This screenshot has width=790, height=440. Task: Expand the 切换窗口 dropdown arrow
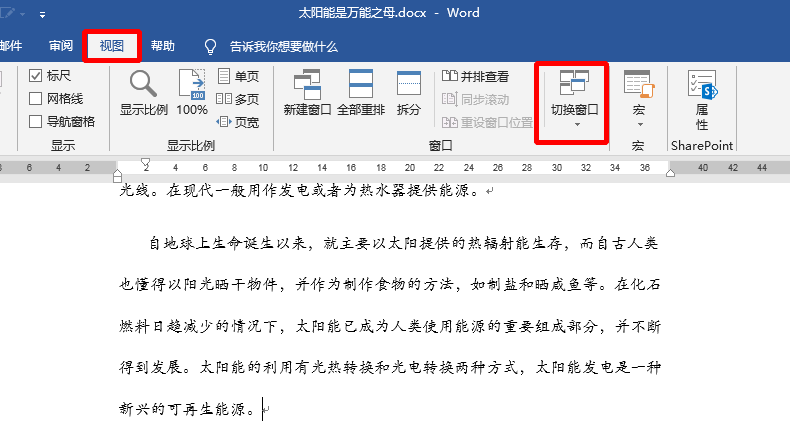pyautogui.click(x=577, y=124)
